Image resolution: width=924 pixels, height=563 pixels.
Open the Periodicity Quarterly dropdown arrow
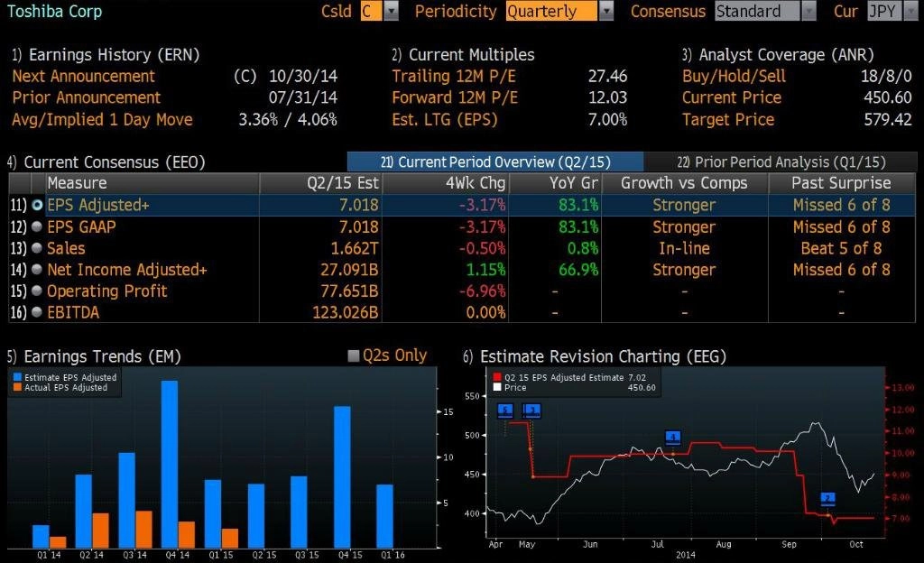click(606, 11)
